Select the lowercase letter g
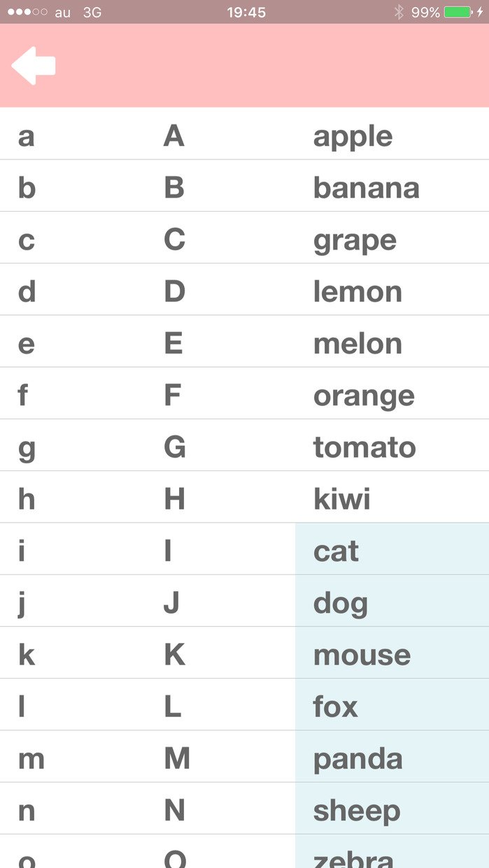 click(x=27, y=448)
